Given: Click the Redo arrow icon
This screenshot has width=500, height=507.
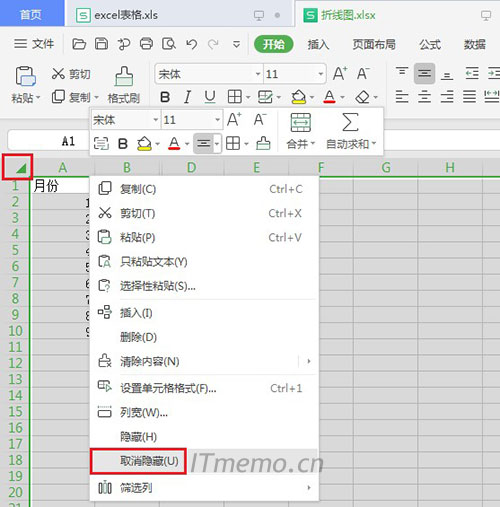Looking at the screenshot, I should (x=213, y=44).
